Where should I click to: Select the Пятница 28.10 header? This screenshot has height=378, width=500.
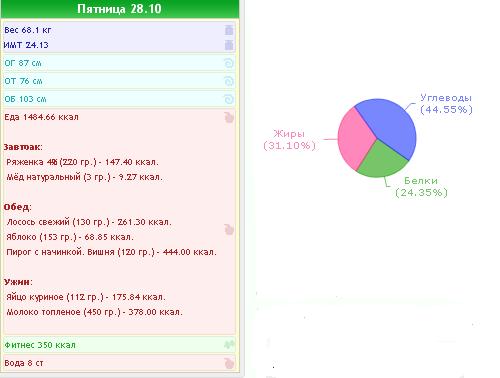(x=119, y=9)
